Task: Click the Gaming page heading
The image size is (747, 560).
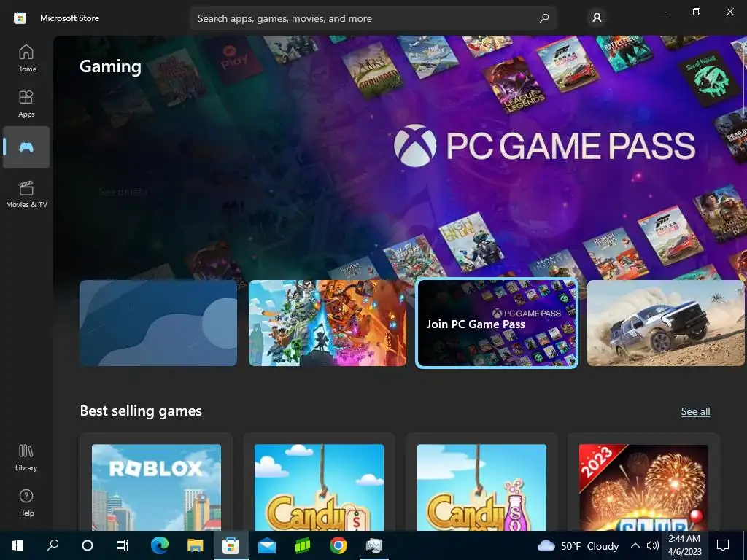Action: (111, 66)
